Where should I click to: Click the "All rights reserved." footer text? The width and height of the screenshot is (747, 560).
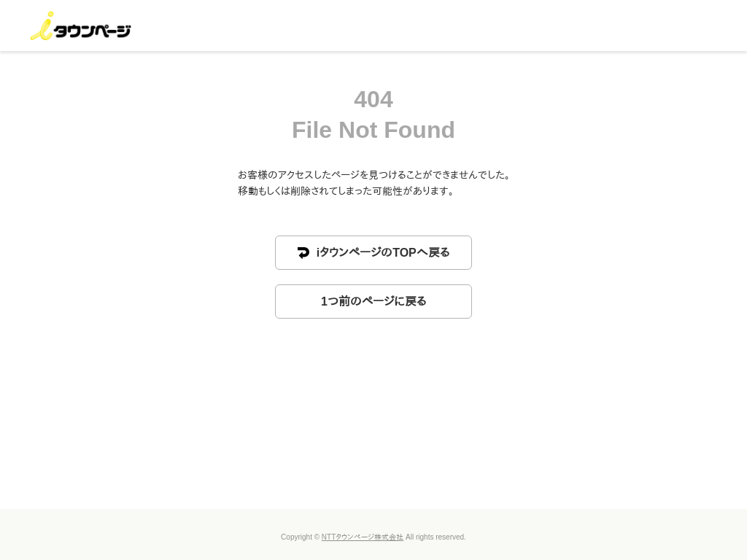[436, 537]
